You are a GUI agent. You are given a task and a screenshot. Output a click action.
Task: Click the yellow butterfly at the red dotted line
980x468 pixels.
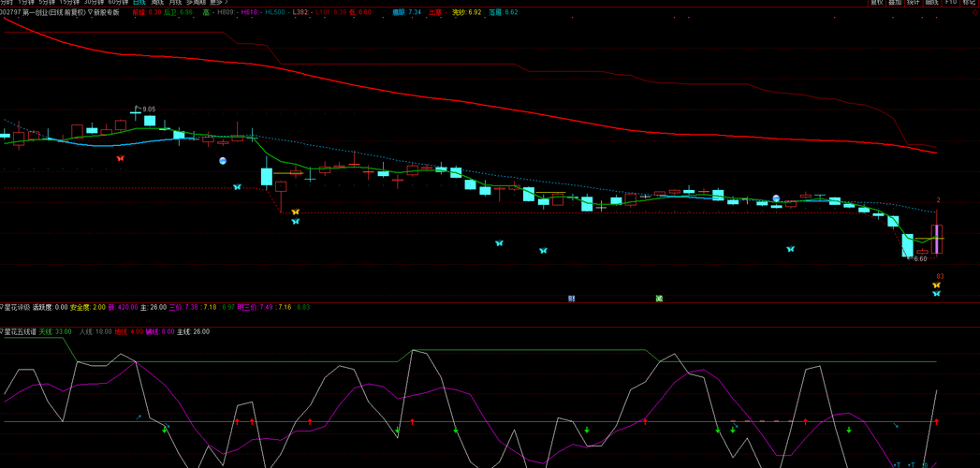pos(296,212)
